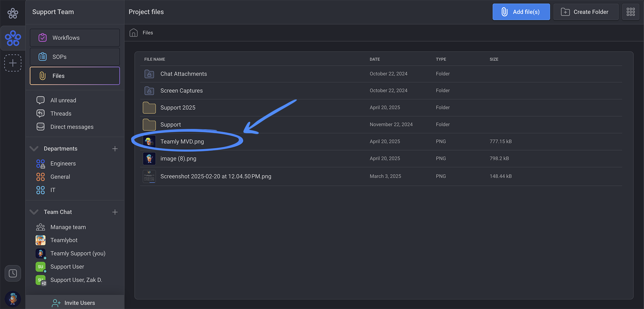The height and width of the screenshot is (309, 644).
Task: Open the clock history icon in left rail
Action: 13,273
